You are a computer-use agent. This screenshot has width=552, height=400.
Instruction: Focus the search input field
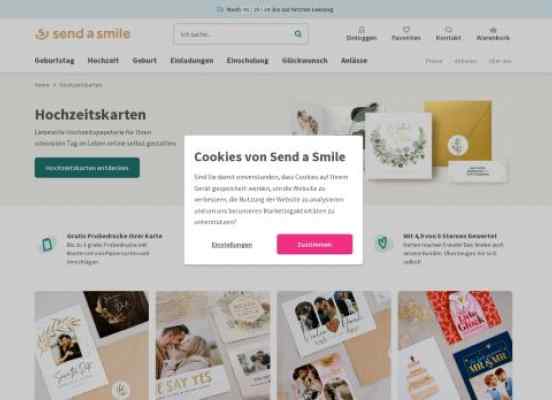pyautogui.click(x=233, y=34)
